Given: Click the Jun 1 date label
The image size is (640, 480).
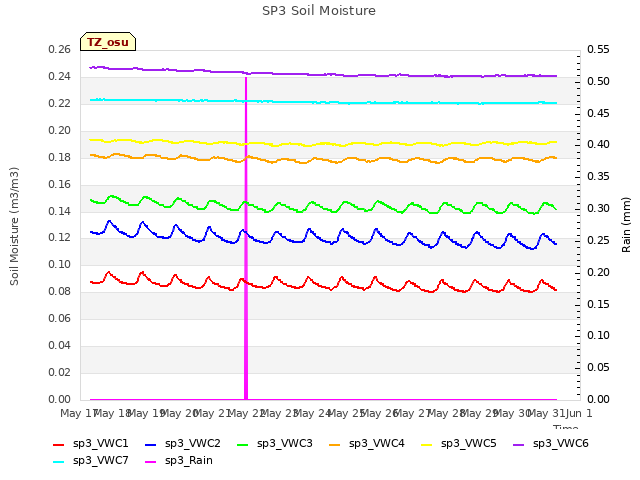Looking at the screenshot, I should pyautogui.click(x=579, y=413).
